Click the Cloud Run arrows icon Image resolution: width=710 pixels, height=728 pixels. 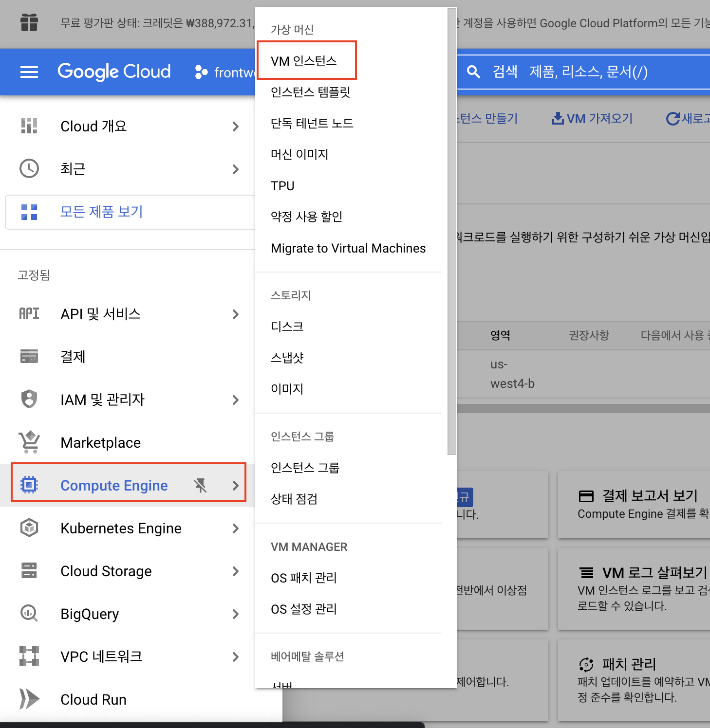coord(29,699)
